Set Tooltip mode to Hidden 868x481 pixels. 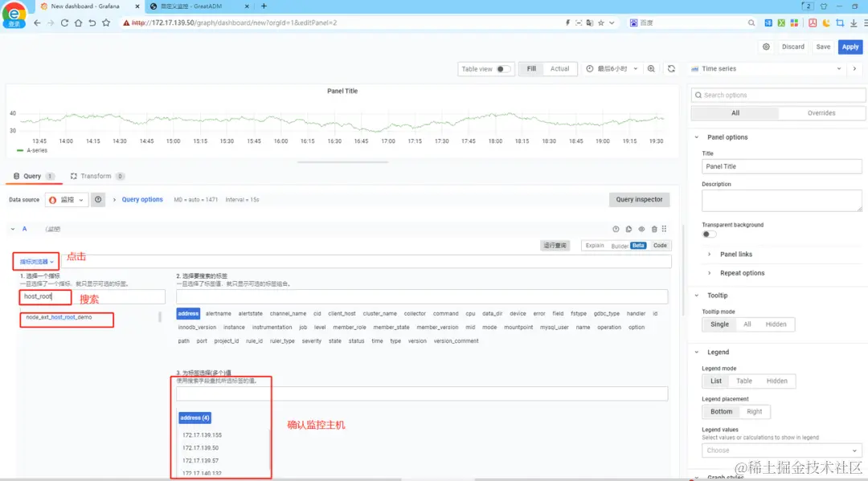776,324
